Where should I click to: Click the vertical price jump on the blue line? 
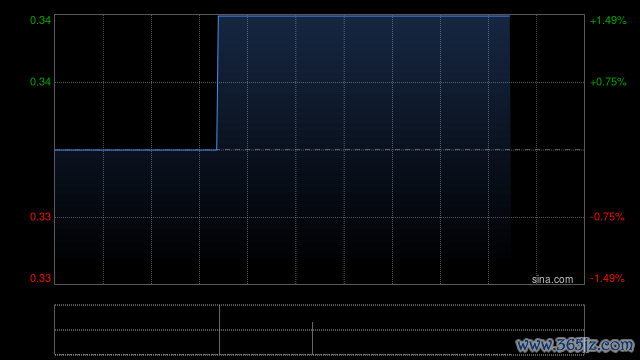pyautogui.click(x=218, y=83)
